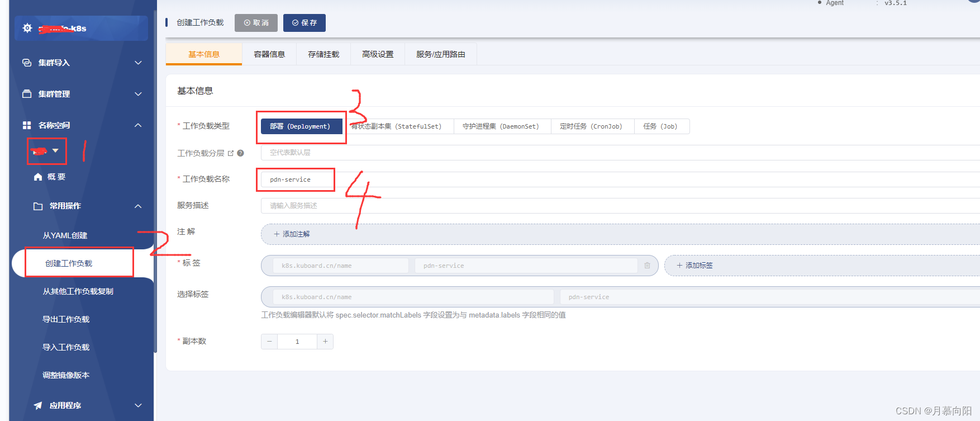
Task: Click the 副本数 number input
Action: pyautogui.click(x=297, y=342)
